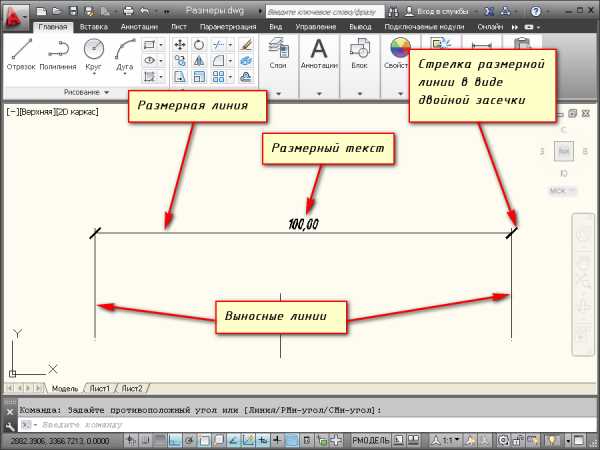Open the Rectangle tool dropdown arrow
600x450 pixels.
[x=161, y=45]
